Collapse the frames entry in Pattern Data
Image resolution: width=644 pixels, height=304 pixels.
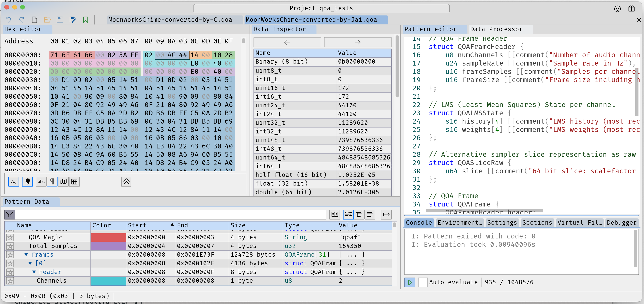[x=26, y=254]
